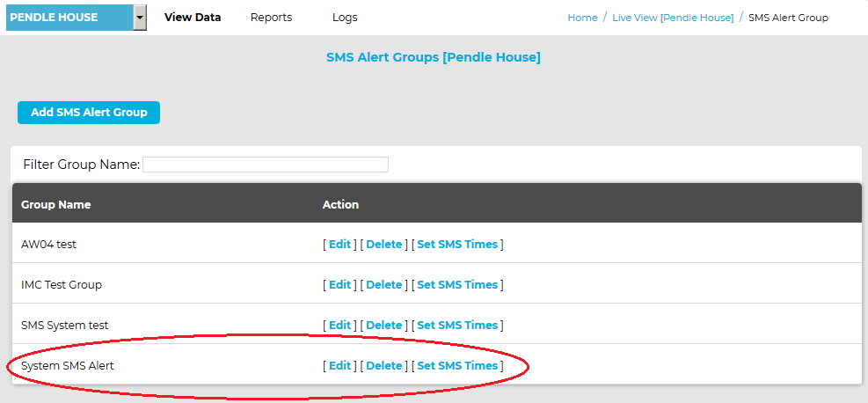Open the Logs menu
This screenshot has height=403, width=868.
pos(345,18)
